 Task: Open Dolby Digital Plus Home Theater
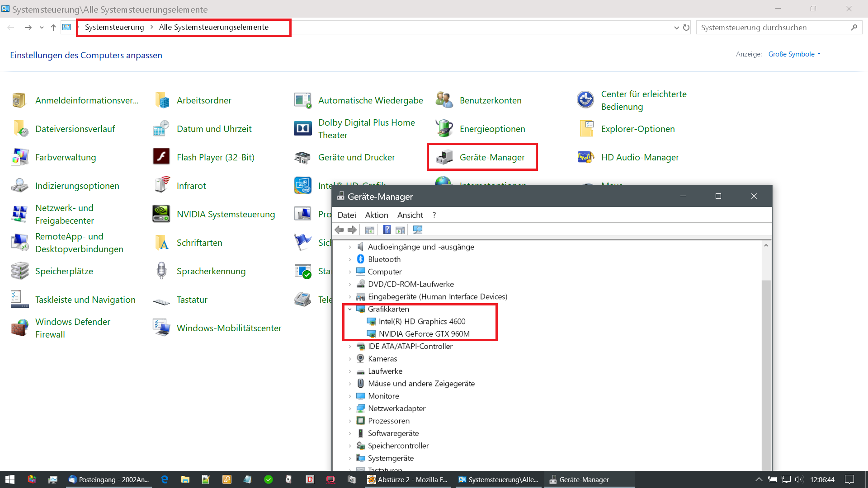click(366, 129)
